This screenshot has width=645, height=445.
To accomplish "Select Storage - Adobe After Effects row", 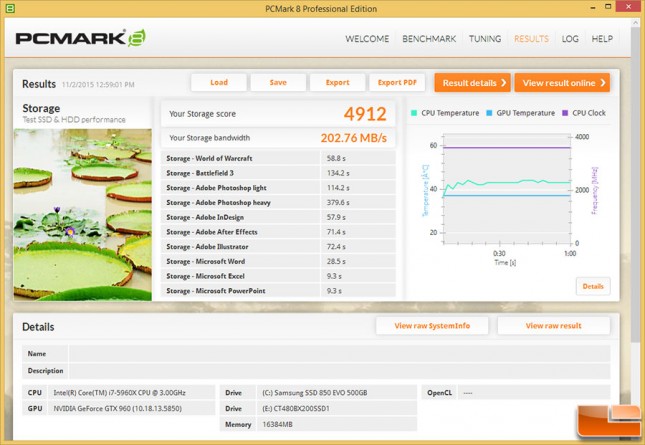I will [278, 232].
